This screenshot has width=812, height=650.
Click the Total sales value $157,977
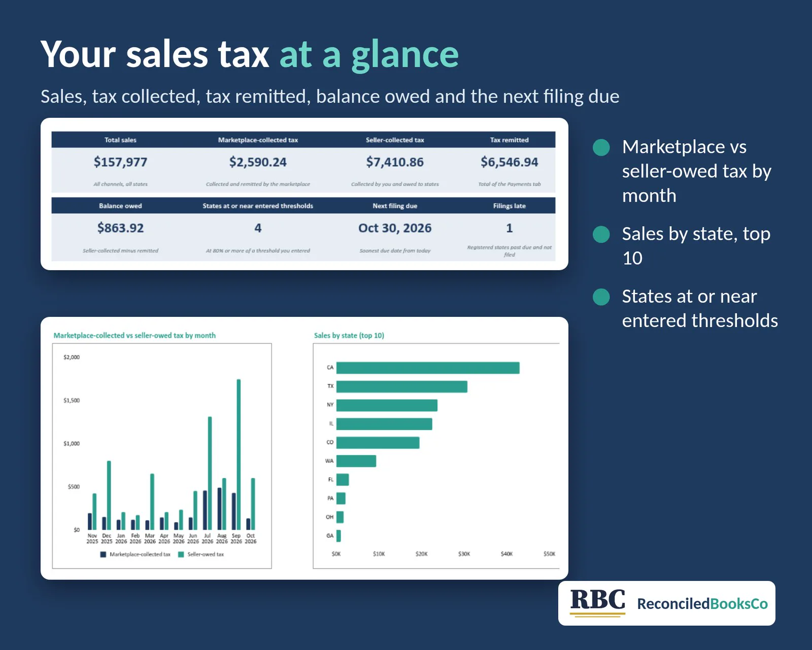coord(120,162)
